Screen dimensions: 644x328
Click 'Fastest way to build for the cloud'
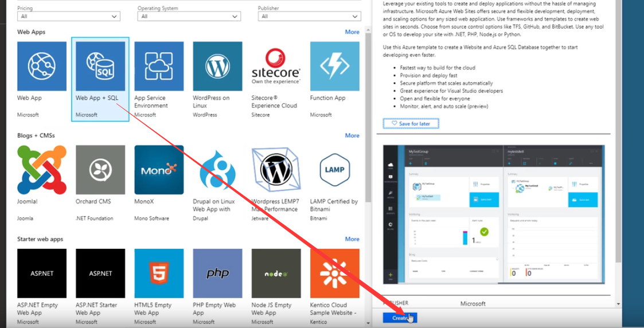tap(438, 68)
